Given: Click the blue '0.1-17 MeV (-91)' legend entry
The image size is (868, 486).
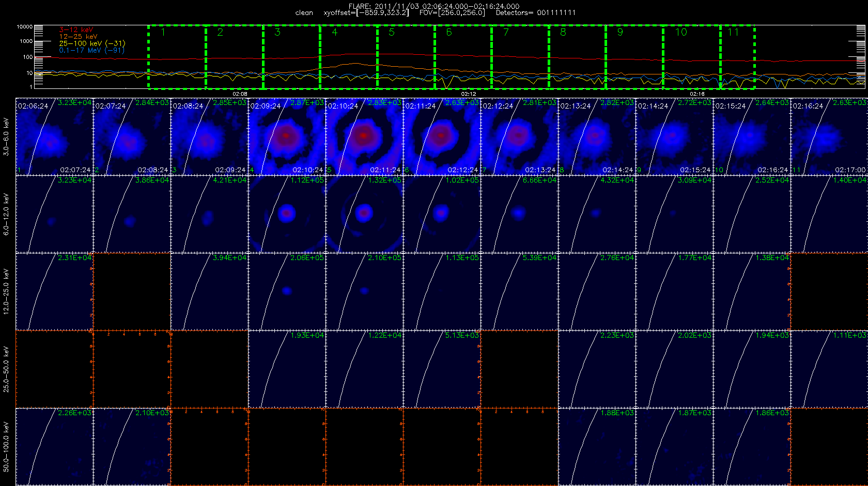Looking at the screenshot, I should [91, 50].
